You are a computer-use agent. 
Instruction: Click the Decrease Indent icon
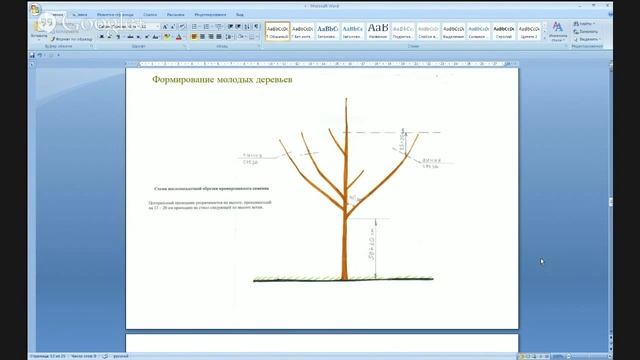[x=230, y=27]
